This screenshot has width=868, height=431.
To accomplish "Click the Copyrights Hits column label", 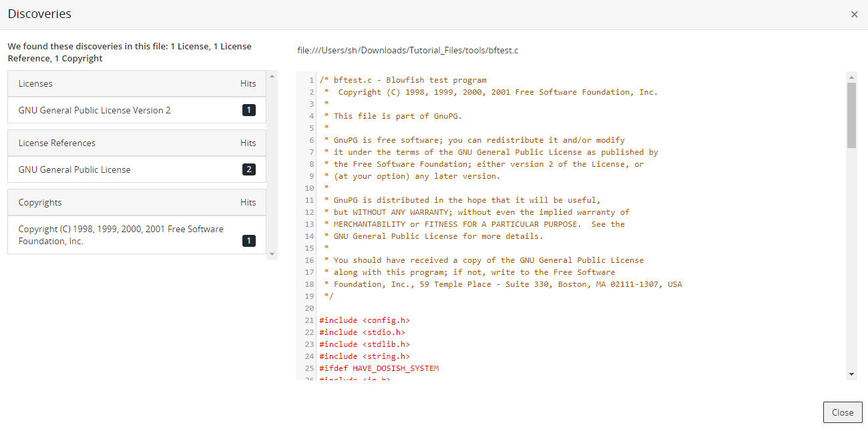I will pos(248,202).
